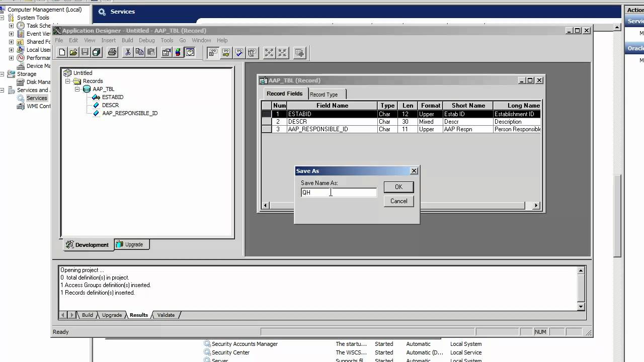Viewport: 644px width, 362px height.
Task: Select the Build output tab
Action: (88, 315)
